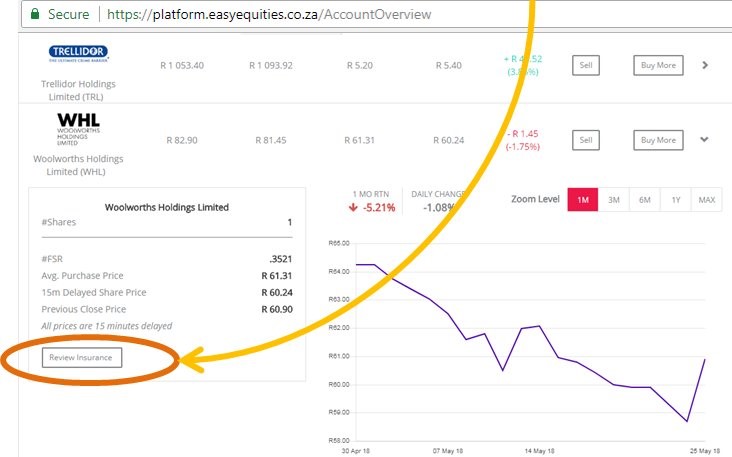Click the green secure padlock icon
The image size is (732, 457).
[x=34, y=15]
